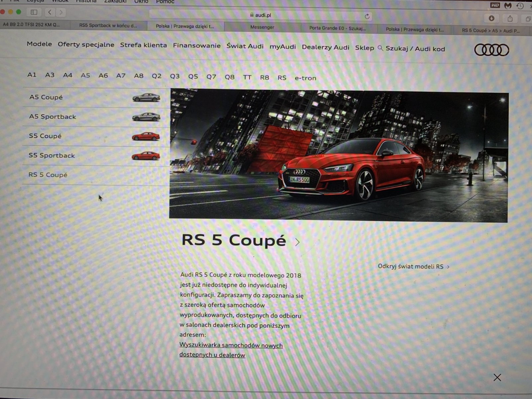Open Oferty specjalne menu

point(86,45)
